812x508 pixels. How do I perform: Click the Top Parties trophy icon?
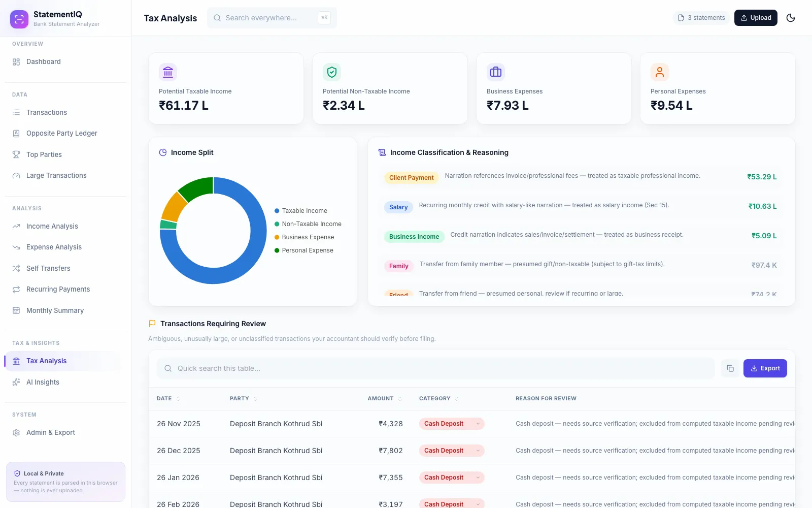16,154
